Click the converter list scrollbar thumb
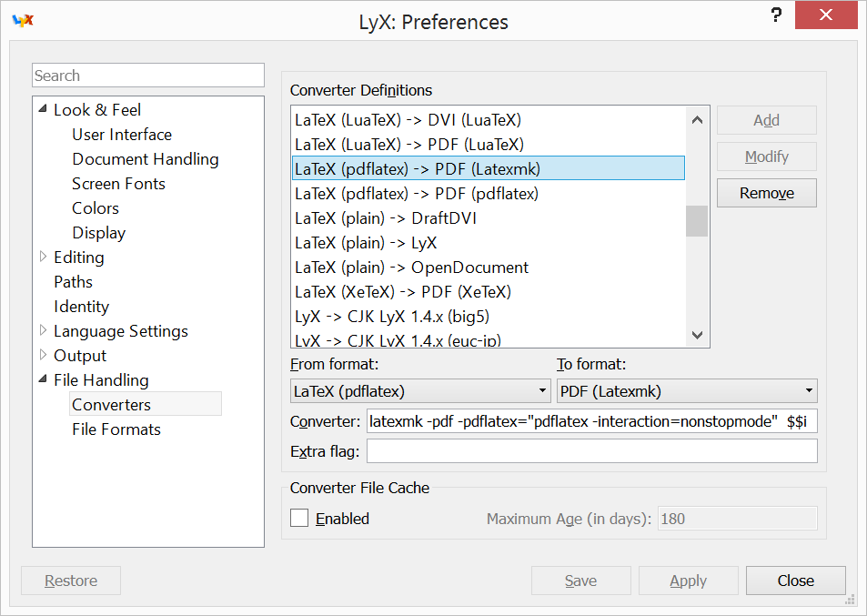The width and height of the screenshot is (867, 616). coord(697,220)
